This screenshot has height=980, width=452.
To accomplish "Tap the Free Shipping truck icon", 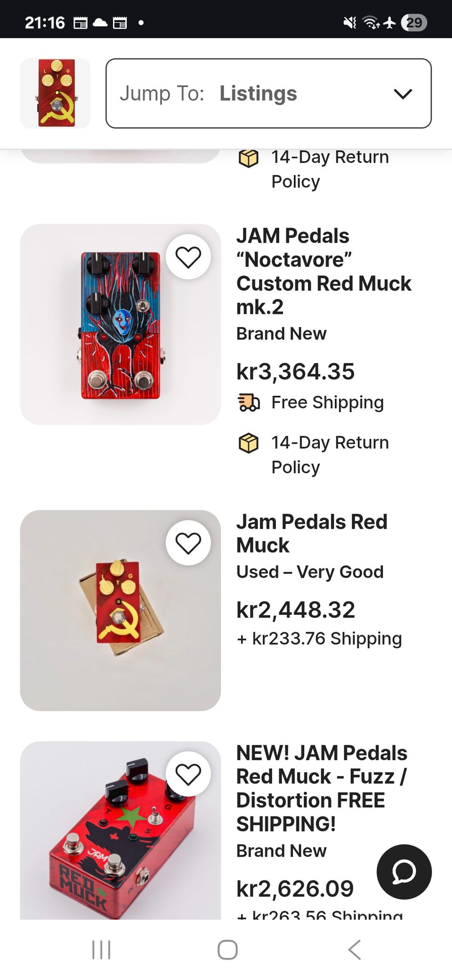I will (249, 402).
